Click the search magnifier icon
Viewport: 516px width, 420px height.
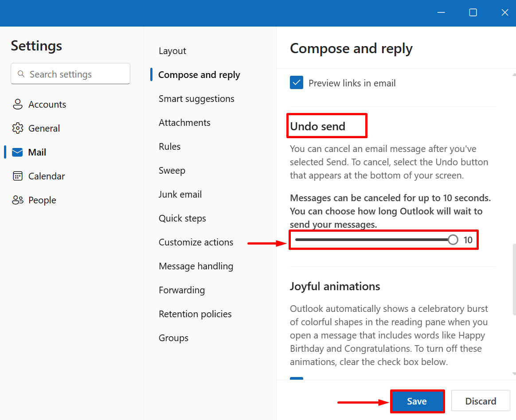point(21,74)
